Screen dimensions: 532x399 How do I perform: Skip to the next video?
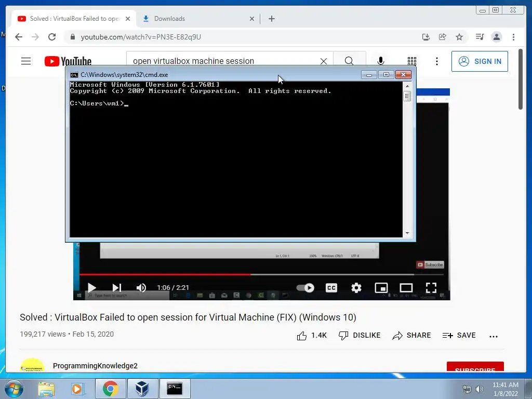tap(117, 288)
